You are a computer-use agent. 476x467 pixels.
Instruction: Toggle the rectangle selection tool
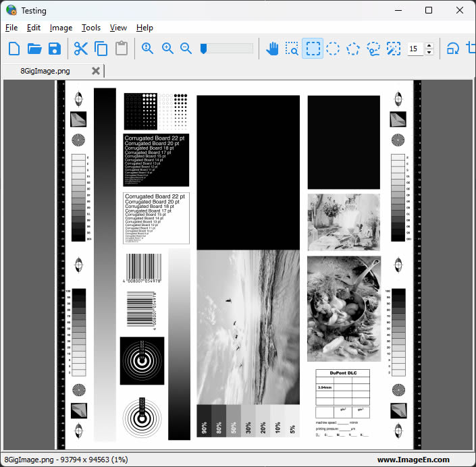(x=312, y=49)
